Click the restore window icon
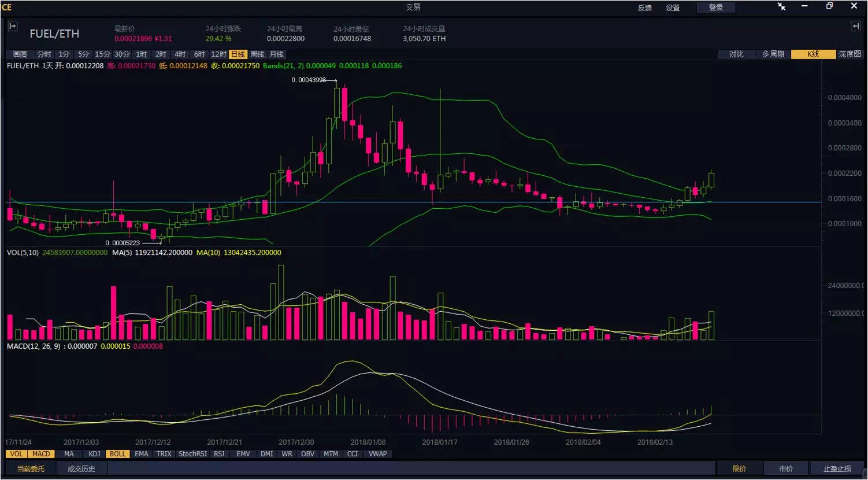The image size is (868, 480). point(829,6)
